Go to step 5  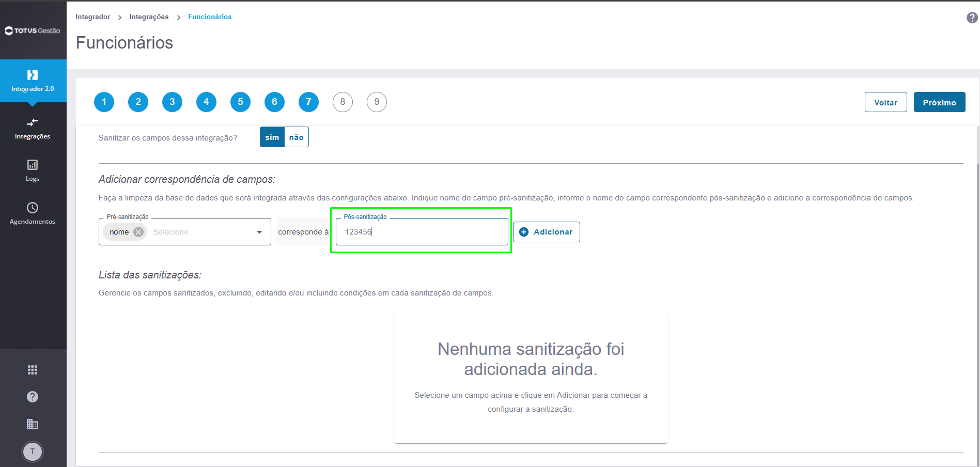pos(241,102)
